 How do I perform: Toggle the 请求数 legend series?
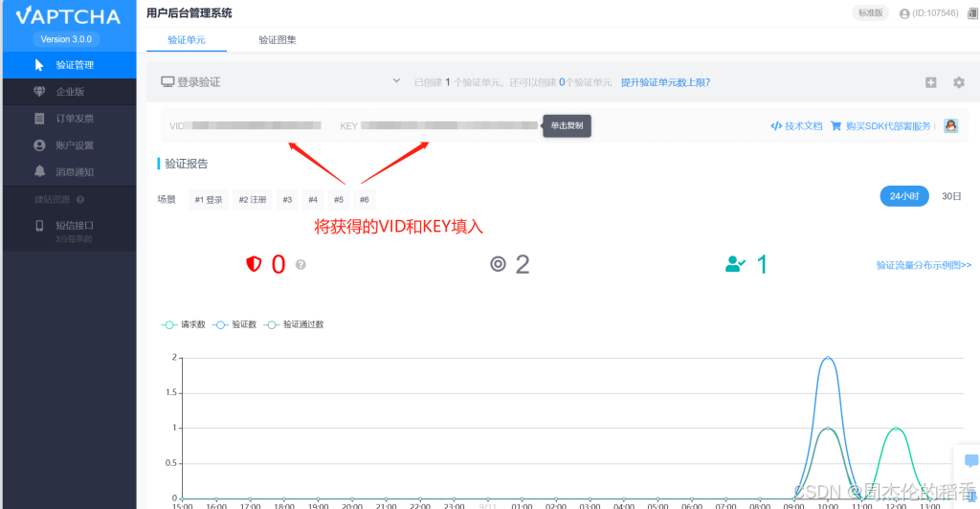coord(183,324)
